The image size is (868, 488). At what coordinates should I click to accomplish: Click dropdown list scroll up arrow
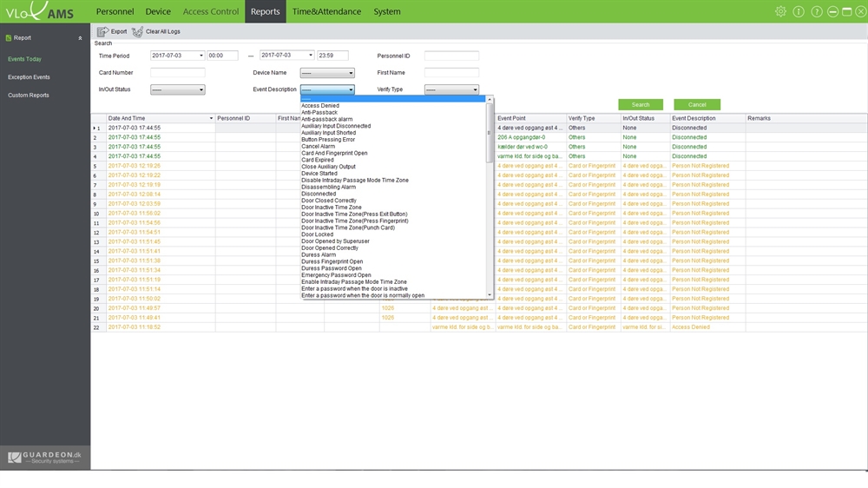[490, 100]
